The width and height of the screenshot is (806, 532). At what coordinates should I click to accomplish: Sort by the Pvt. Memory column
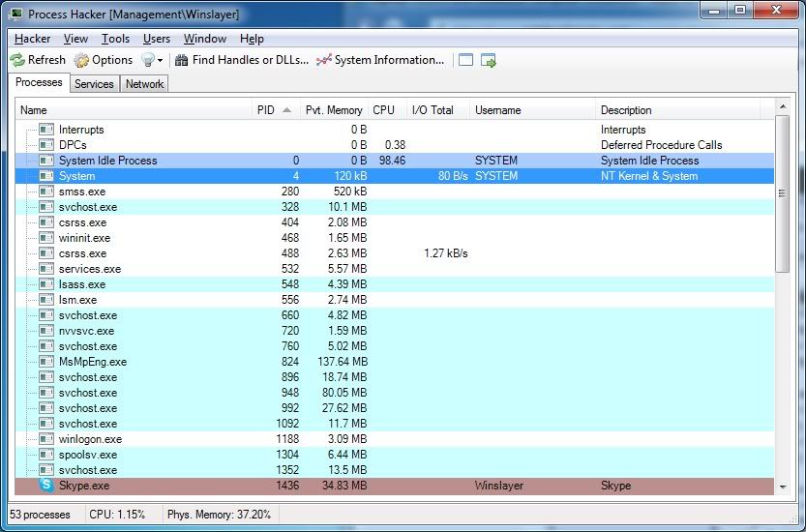tap(334, 110)
